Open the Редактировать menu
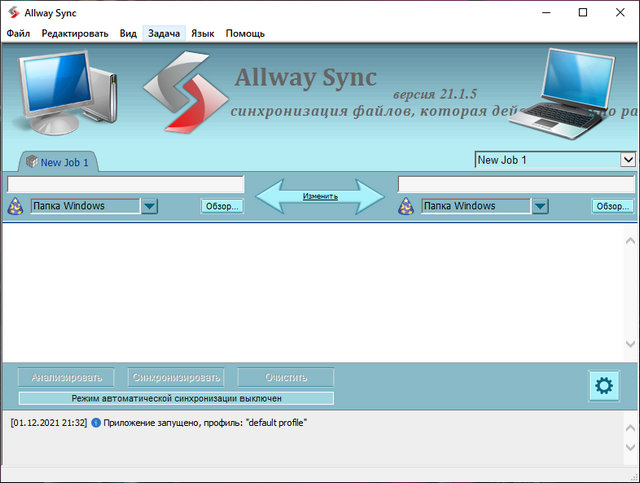 pyautogui.click(x=75, y=33)
